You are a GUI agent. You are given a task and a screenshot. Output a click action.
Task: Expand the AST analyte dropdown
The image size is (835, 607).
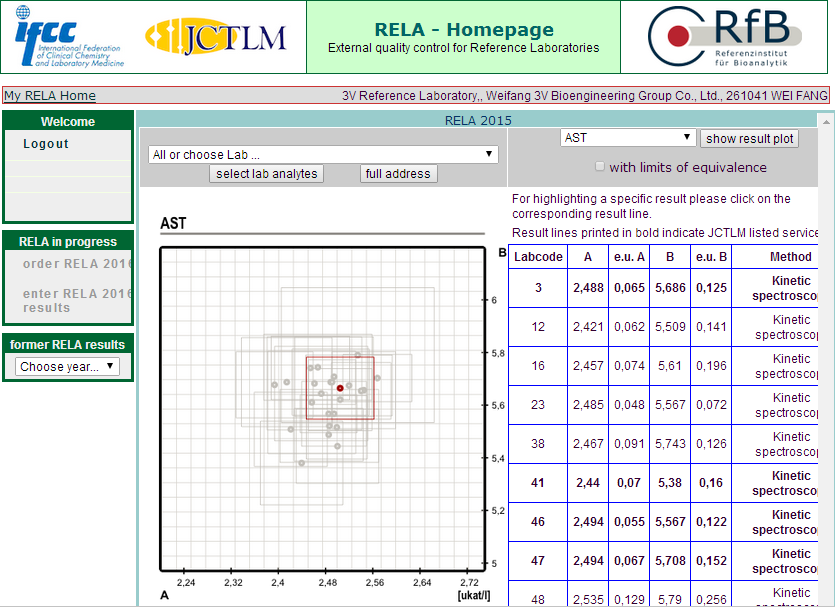pos(628,138)
